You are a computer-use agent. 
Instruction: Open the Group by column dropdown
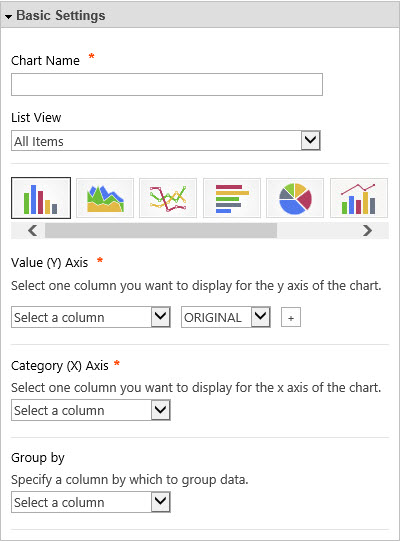(91, 502)
